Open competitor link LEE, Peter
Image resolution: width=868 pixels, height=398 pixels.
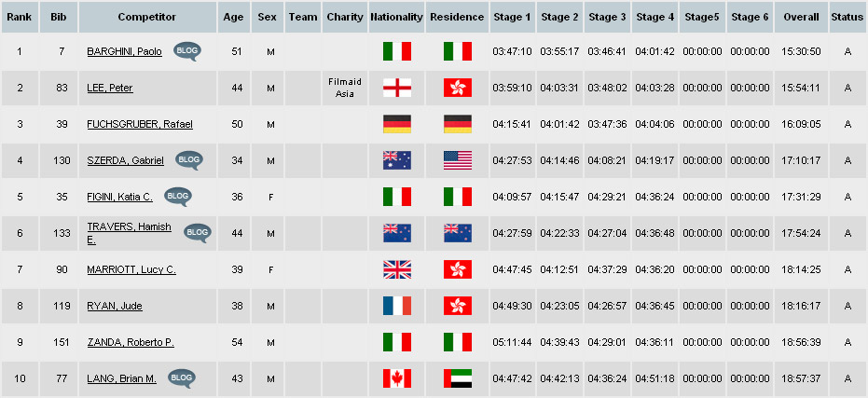pos(110,88)
